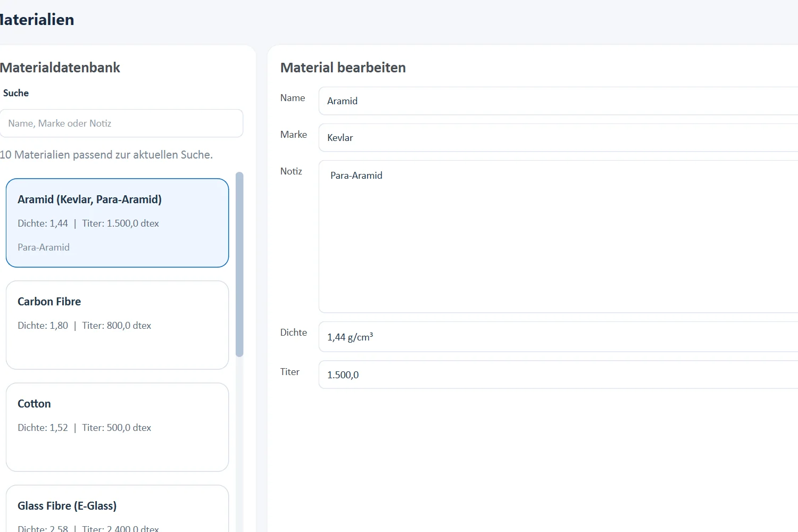The height and width of the screenshot is (532, 798).
Task: Choose the Cotton material card
Action: pos(117,427)
